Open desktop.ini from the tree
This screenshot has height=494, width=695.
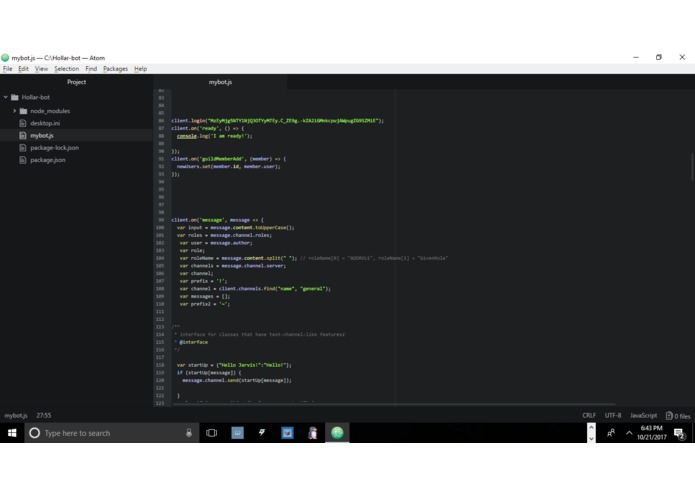coord(45,123)
